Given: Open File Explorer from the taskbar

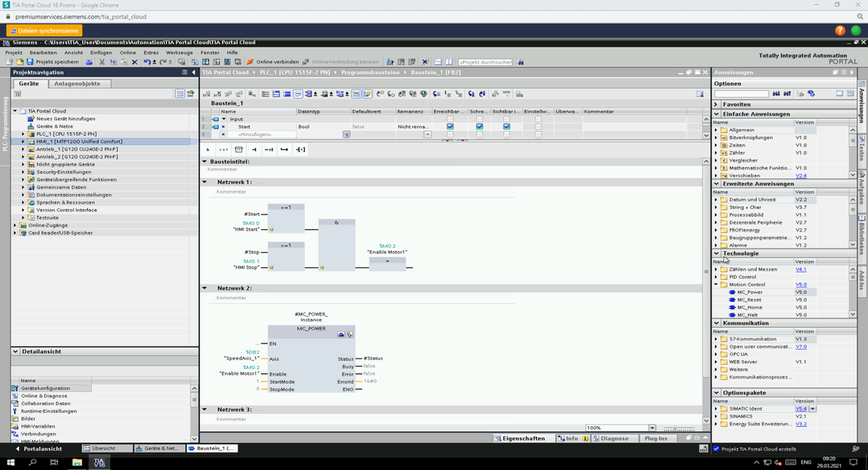Looking at the screenshot, I should pyautogui.click(x=77, y=462).
